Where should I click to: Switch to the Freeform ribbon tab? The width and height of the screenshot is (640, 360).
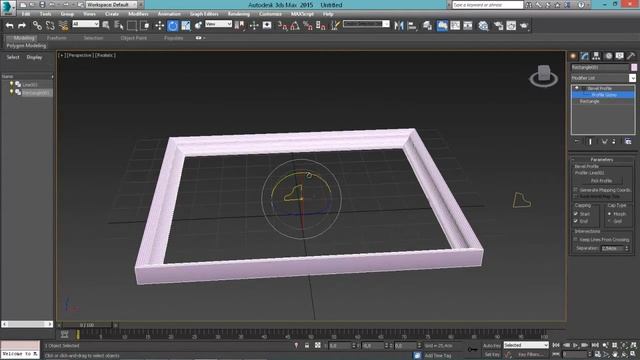click(x=57, y=38)
